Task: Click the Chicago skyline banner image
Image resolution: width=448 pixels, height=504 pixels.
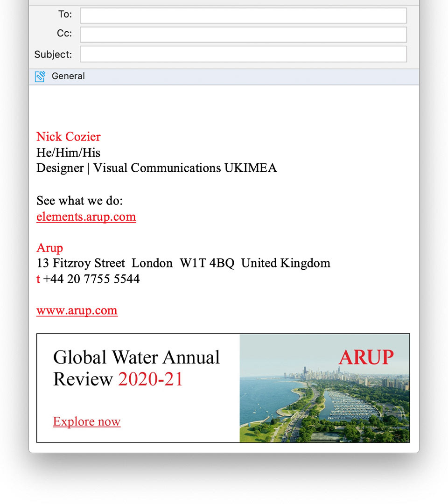Action: (x=325, y=388)
